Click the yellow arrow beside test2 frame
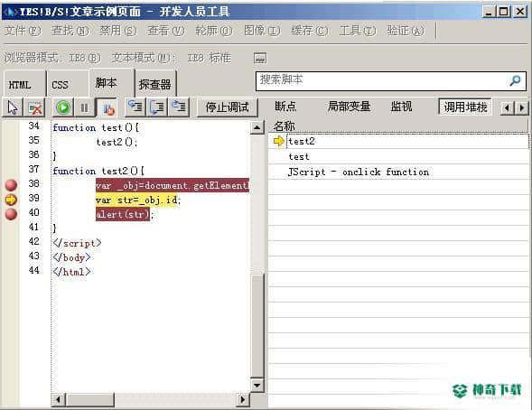Screen dimensions: 532x410 click(x=278, y=141)
